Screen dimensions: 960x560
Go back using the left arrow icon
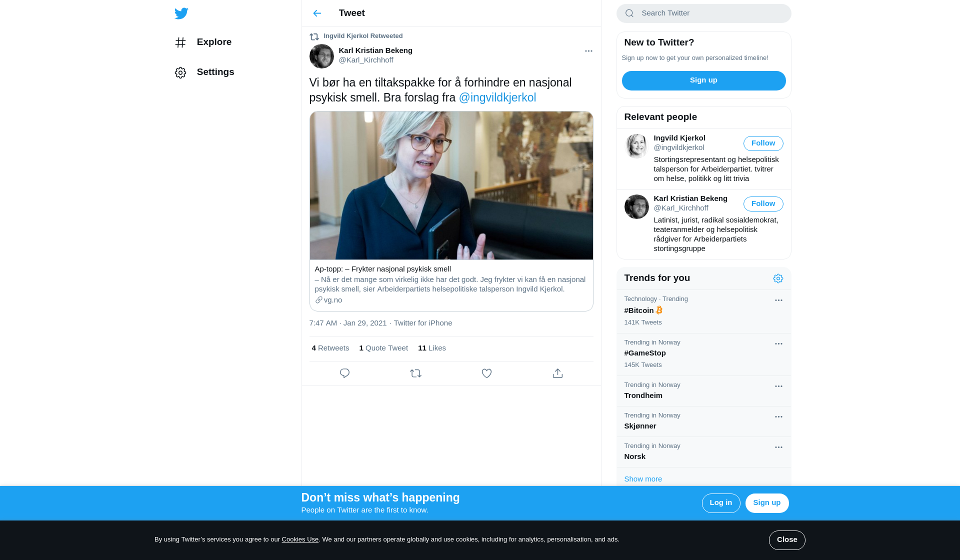click(x=317, y=13)
